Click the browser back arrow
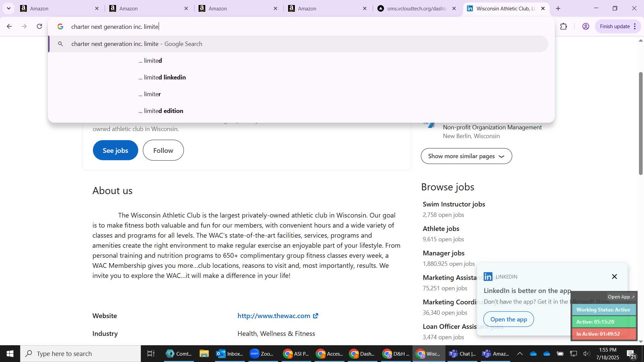 pyautogui.click(x=9, y=26)
